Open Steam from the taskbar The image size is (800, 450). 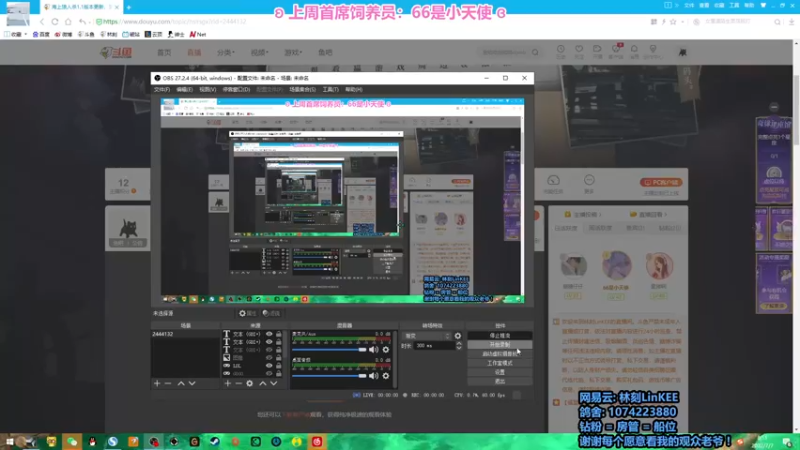215,441
